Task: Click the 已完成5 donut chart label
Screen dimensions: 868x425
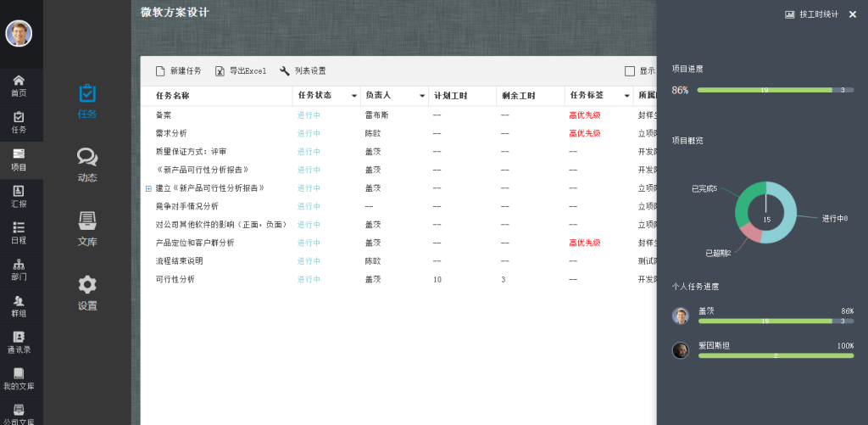Action: click(704, 189)
